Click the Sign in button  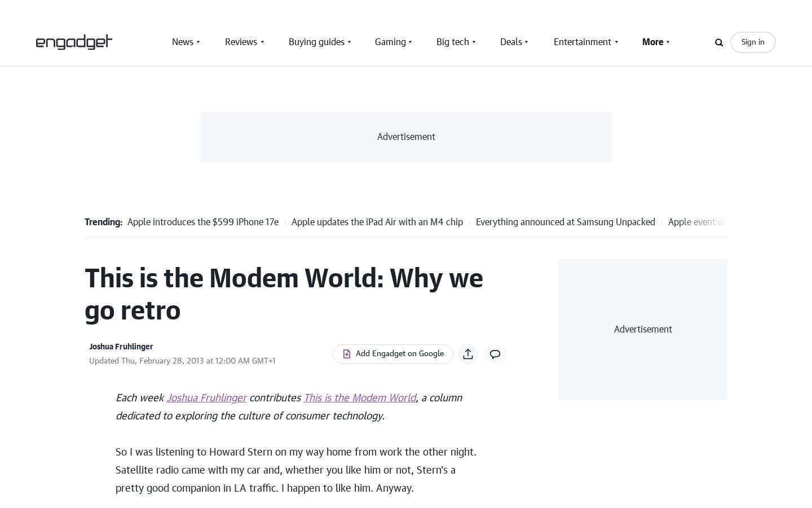(753, 42)
